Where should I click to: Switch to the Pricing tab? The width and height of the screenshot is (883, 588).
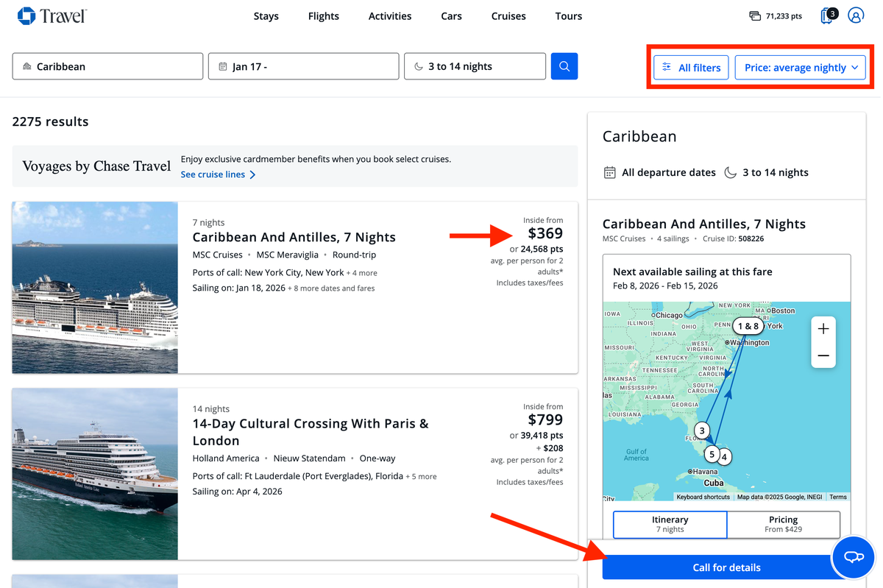(783, 524)
